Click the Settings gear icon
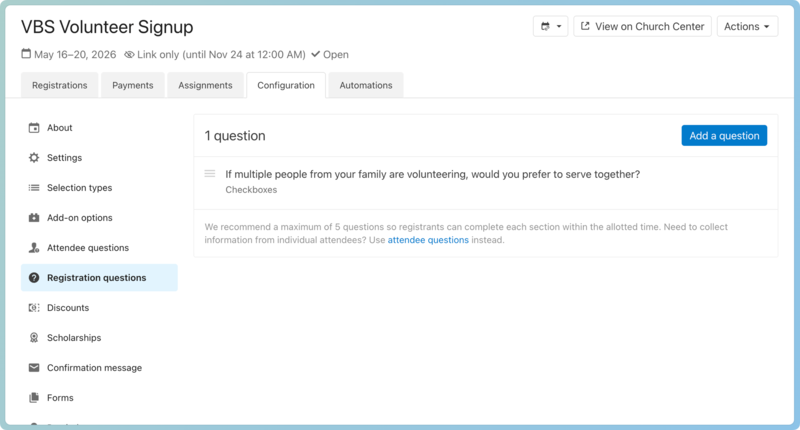 pyautogui.click(x=34, y=158)
